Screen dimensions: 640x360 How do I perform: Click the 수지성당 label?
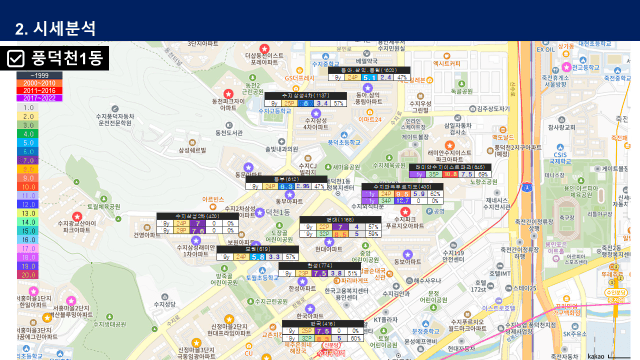(x=165, y=304)
